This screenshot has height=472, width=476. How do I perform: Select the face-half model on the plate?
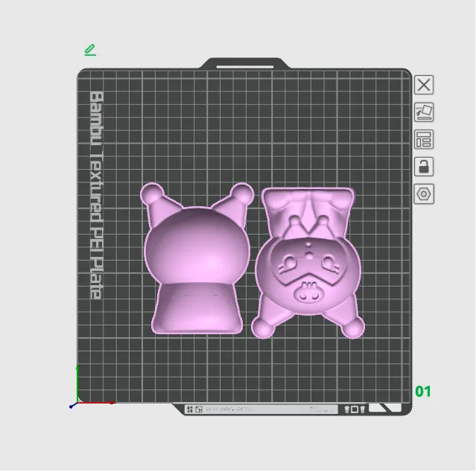pos(308,263)
